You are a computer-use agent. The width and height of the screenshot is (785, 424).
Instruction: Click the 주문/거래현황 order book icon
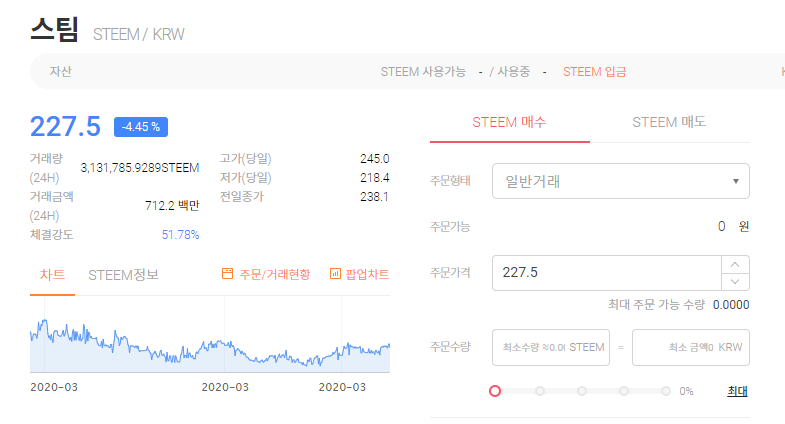click(228, 274)
